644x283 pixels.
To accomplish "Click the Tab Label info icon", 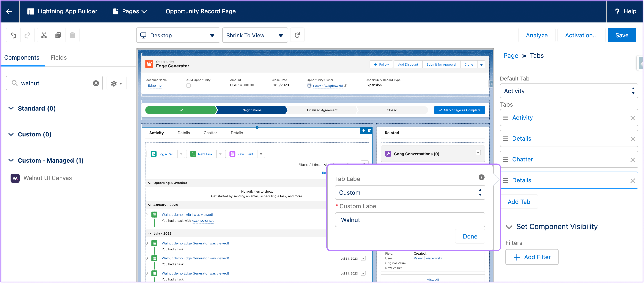I will 481,177.
